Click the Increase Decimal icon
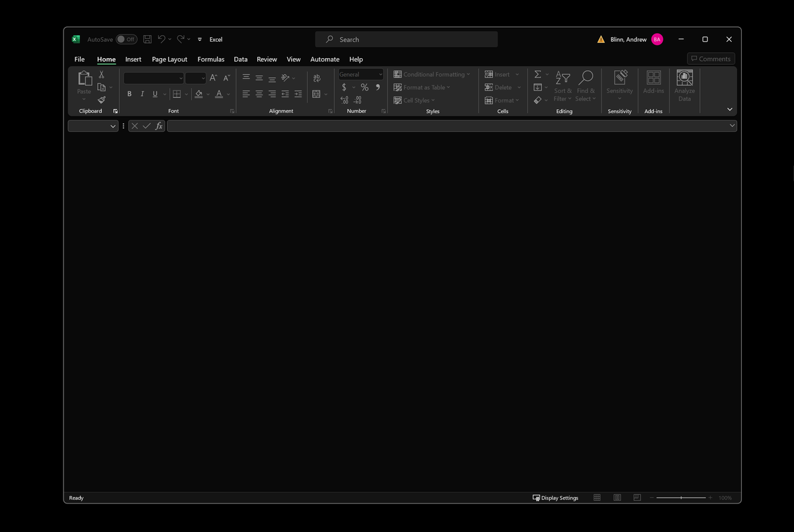Screen dimensions: 794x532 344,101
